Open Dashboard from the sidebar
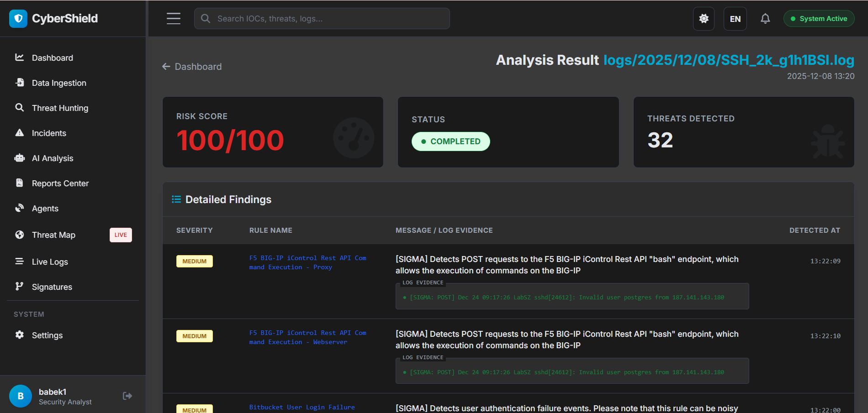The width and height of the screenshot is (868, 413). (52, 58)
